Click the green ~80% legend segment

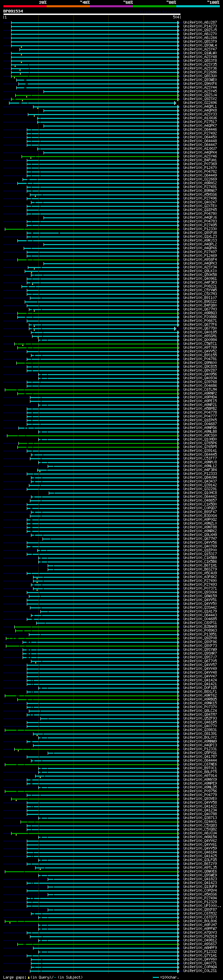click(155, 6)
